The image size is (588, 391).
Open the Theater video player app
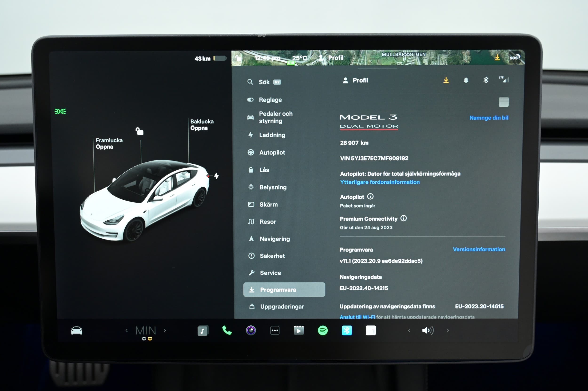[299, 330]
